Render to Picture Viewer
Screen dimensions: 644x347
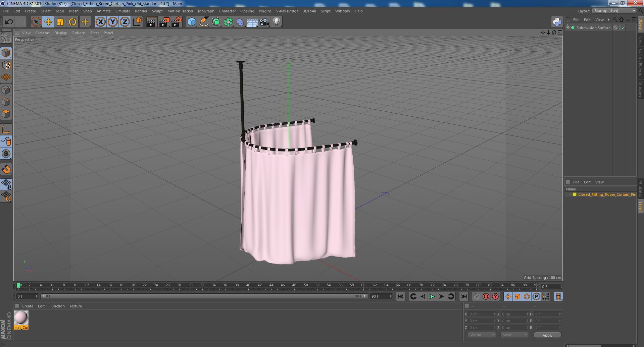164,22
